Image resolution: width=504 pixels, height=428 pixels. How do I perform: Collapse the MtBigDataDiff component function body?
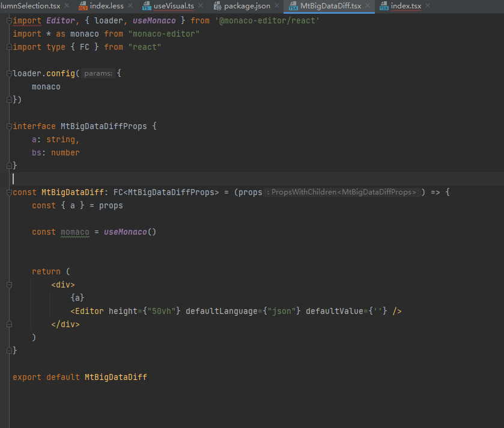tap(8, 192)
